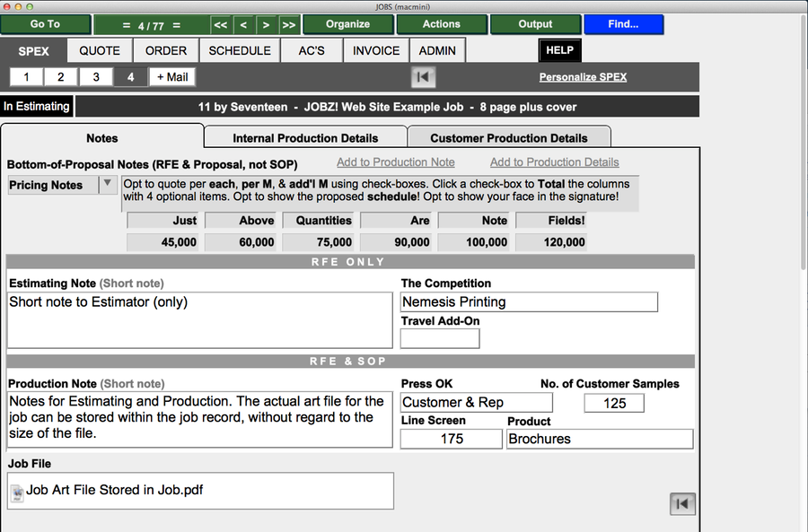Advance to next record with > arrow
The image size is (808, 532).
tap(266, 24)
